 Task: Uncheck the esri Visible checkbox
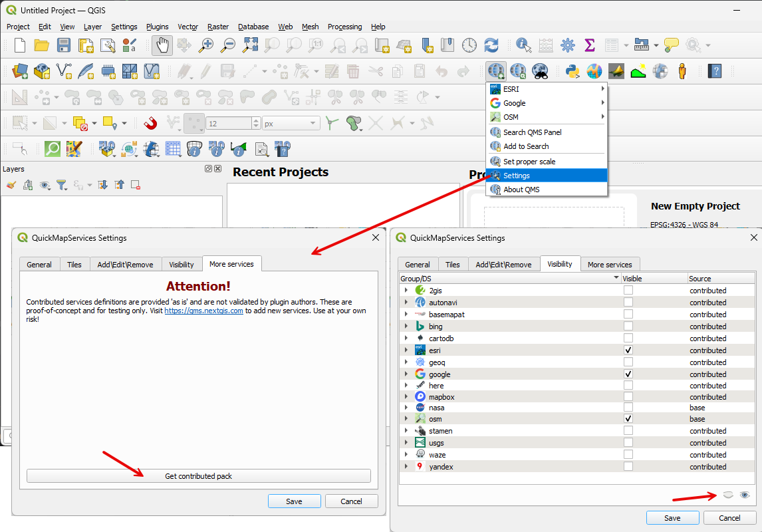(x=628, y=350)
